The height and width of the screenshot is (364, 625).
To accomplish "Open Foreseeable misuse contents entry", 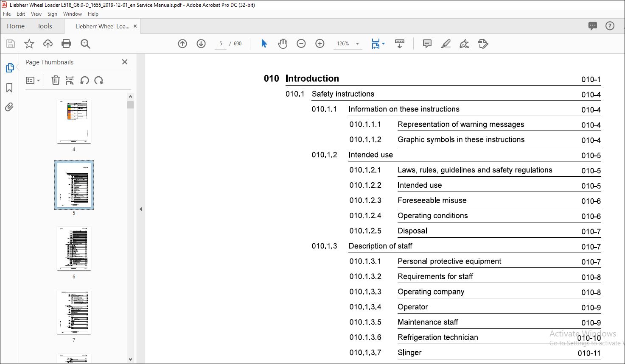I will point(432,200).
